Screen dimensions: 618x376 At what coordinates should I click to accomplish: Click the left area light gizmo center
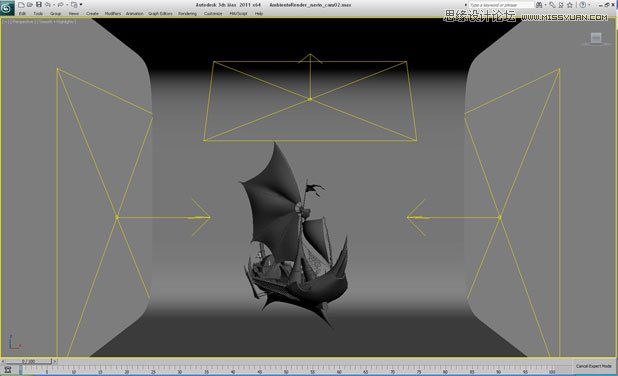pos(117,217)
